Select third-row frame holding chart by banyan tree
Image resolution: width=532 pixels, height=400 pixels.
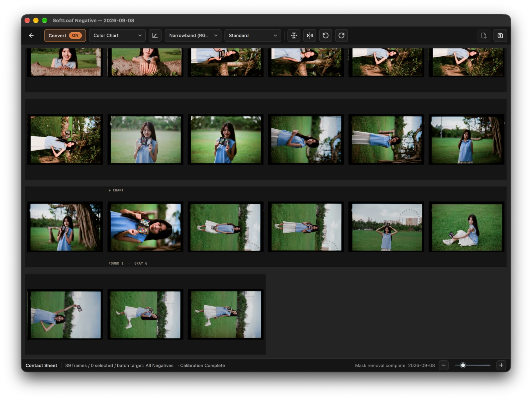(65, 227)
